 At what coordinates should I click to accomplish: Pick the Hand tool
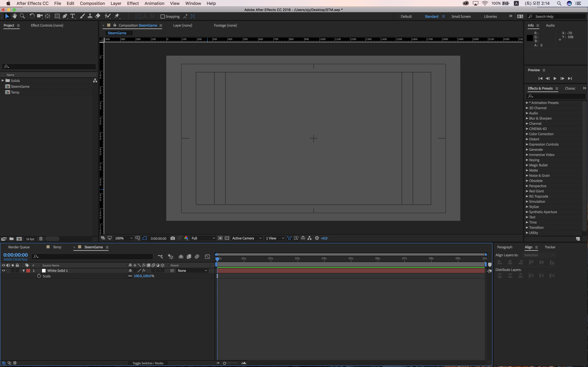click(x=15, y=16)
